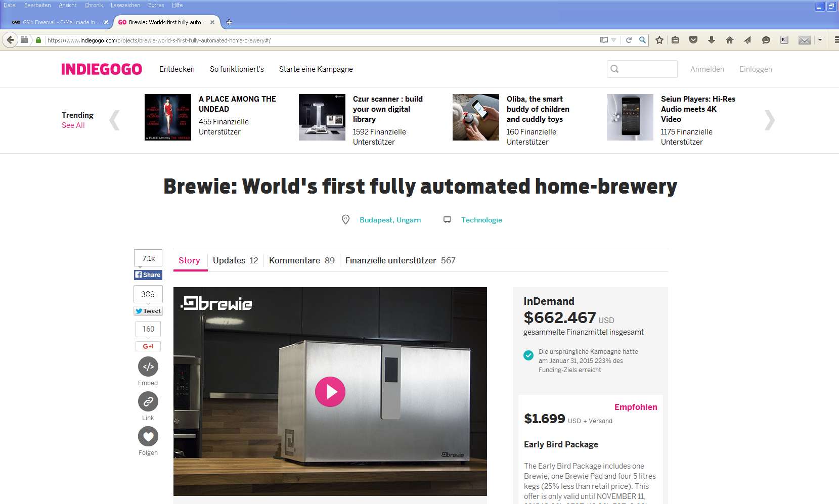839x504 pixels.
Task: Share campaign on Facebook
Action: (x=148, y=275)
